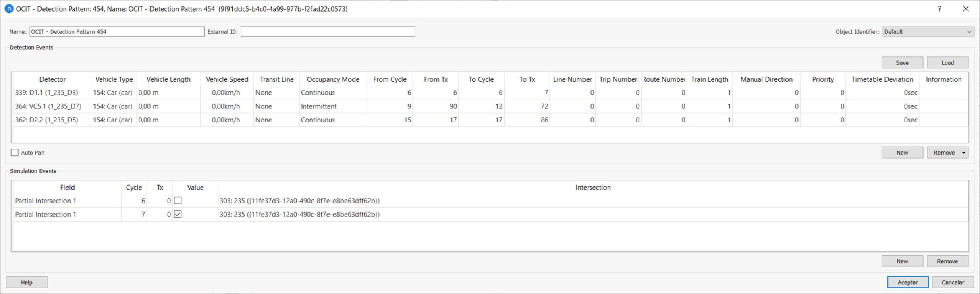The width and height of the screenshot is (980, 294).
Task: Click From Cycle column header
Action: click(x=390, y=79)
